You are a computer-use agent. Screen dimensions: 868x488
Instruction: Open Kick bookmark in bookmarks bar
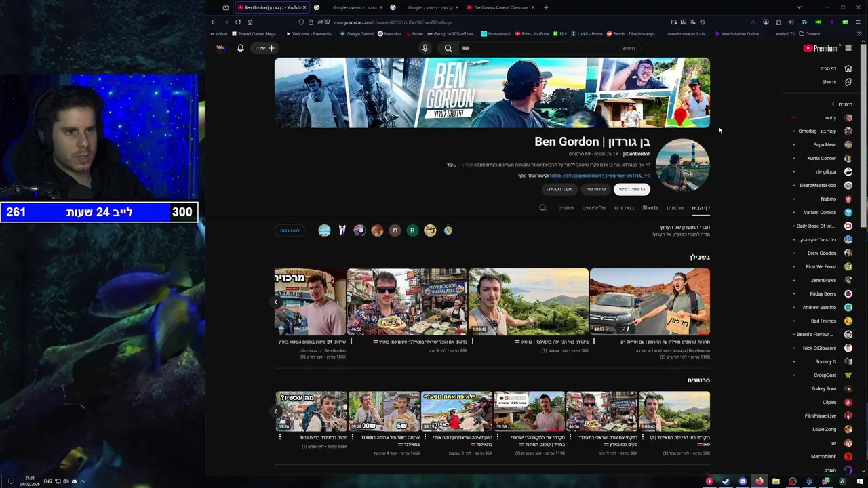pyautogui.click(x=559, y=33)
